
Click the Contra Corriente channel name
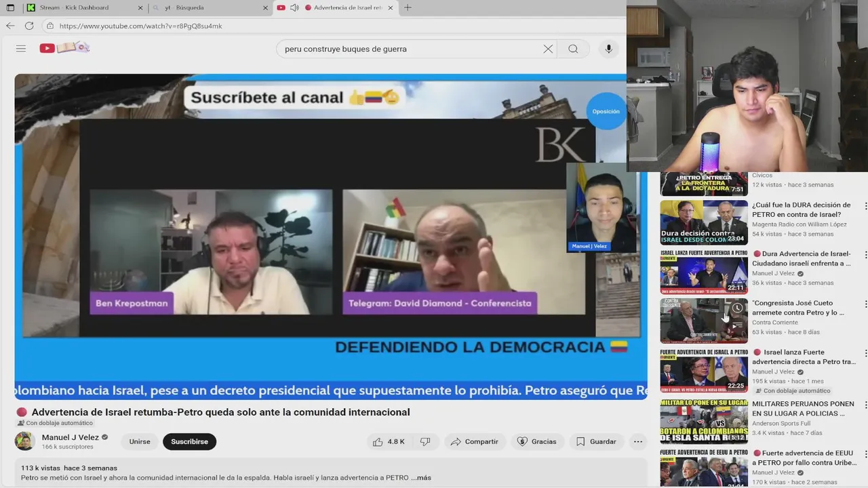(x=775, y=323)
